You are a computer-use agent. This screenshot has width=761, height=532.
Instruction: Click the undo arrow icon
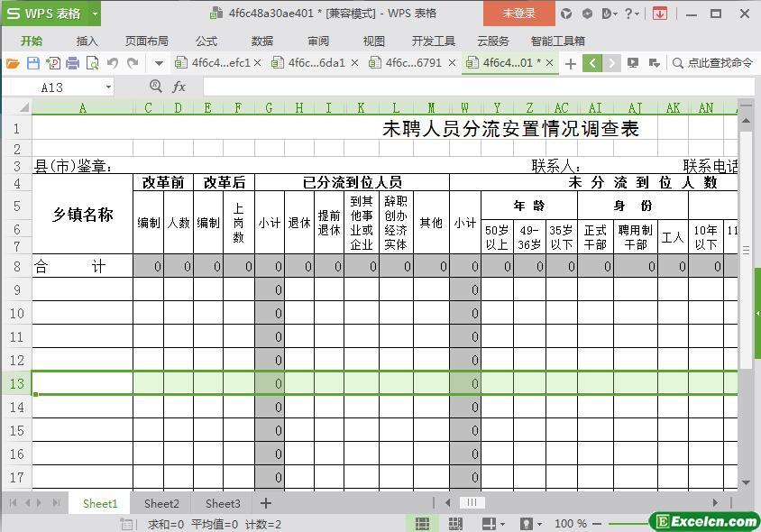coord(113,63)
